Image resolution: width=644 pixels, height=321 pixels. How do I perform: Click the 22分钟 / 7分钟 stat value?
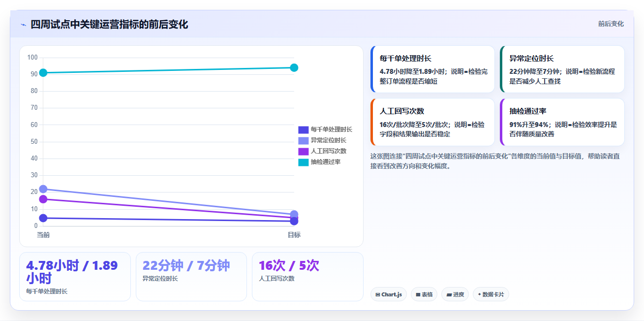(186, 265)
